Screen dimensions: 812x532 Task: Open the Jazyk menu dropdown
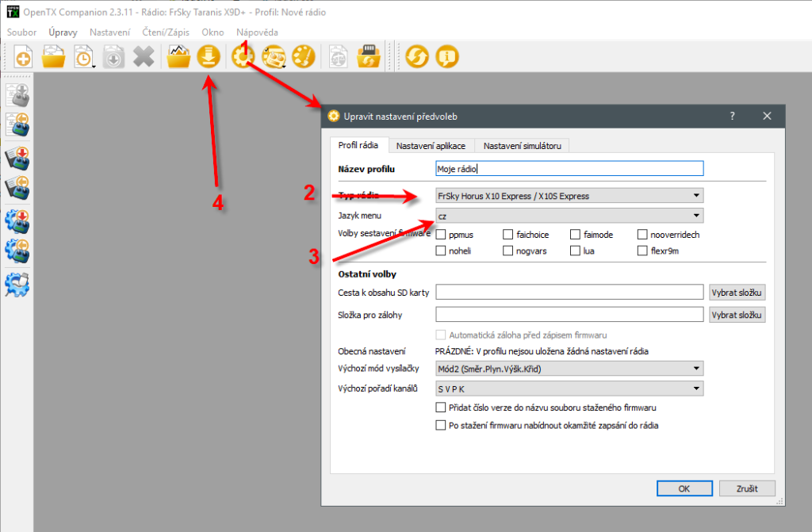[x=569, y=216]
